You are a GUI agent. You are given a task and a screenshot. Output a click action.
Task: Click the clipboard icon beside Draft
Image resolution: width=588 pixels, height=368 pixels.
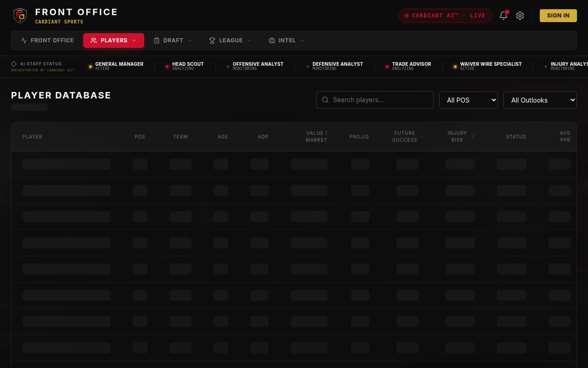click(157, 40)
